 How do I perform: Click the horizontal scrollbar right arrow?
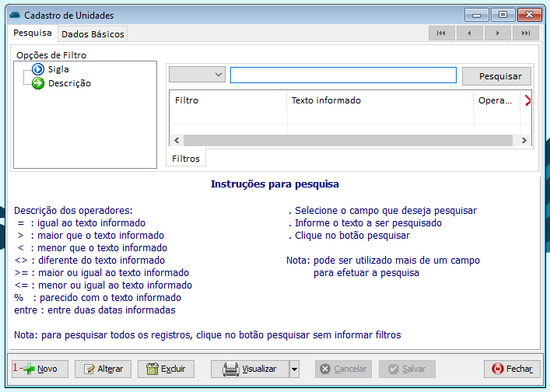(x=525, y=140)
